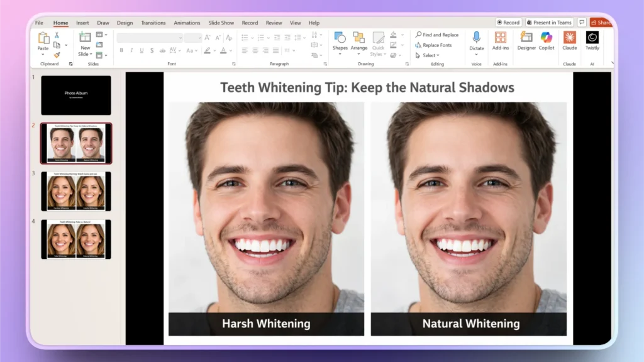Open Clipboard group dialog launcher
Image resolution: width=644 pixels, height=362 pixels.
(x=70, y=64)
